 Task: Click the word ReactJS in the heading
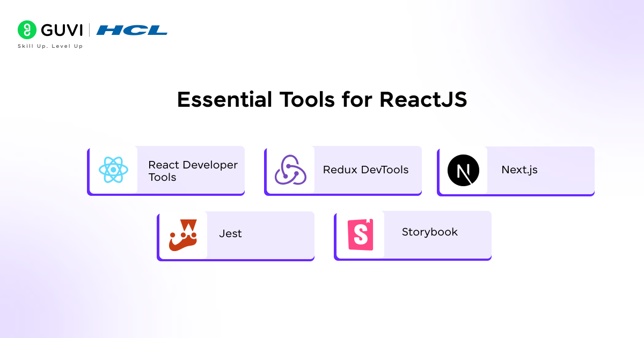pyautogui.click(x=423, y=100)
